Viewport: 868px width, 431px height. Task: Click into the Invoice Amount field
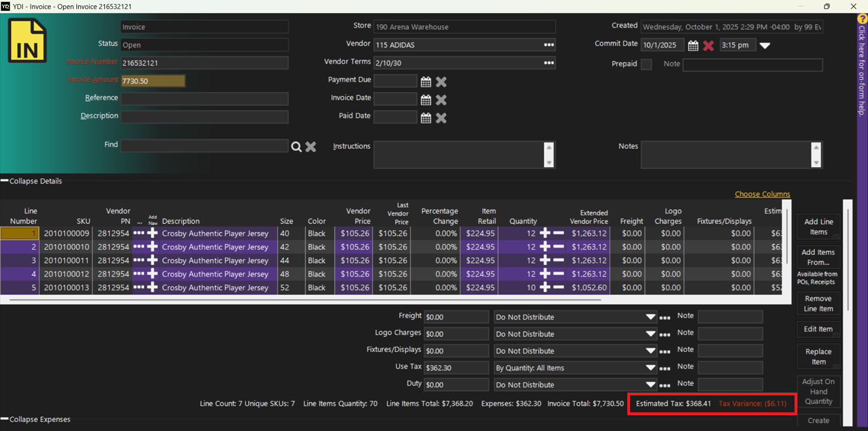tap(153, 81)
